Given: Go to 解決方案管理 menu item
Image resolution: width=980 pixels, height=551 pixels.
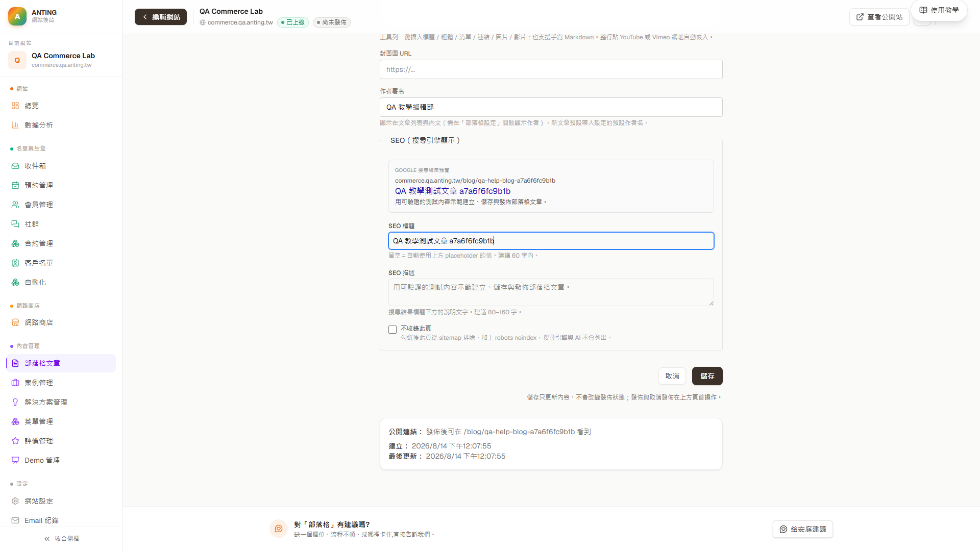Looking at the screenshot, I should click(x=61, y=402).
